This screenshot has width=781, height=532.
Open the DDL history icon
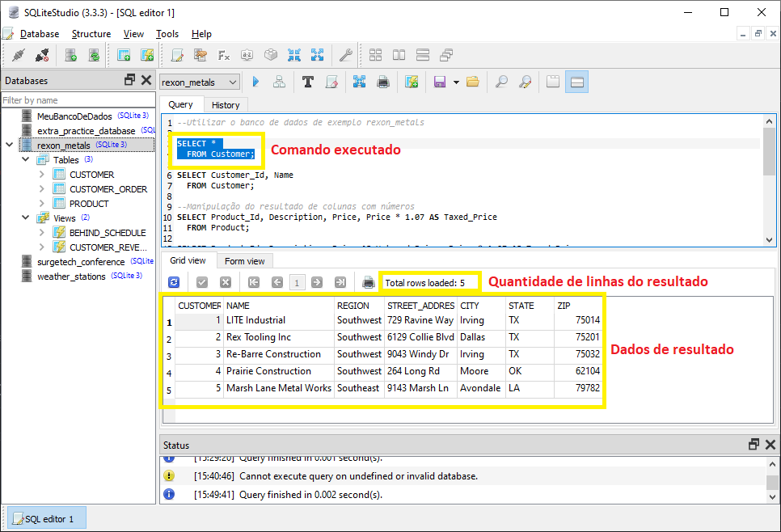tap(201, 55)
